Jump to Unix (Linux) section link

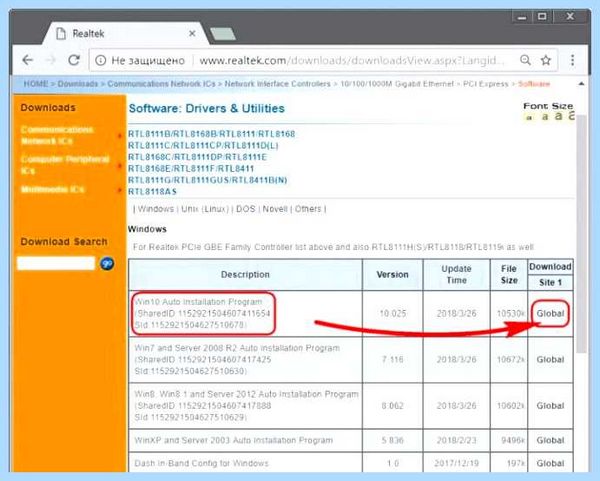[x=205, y=209]
